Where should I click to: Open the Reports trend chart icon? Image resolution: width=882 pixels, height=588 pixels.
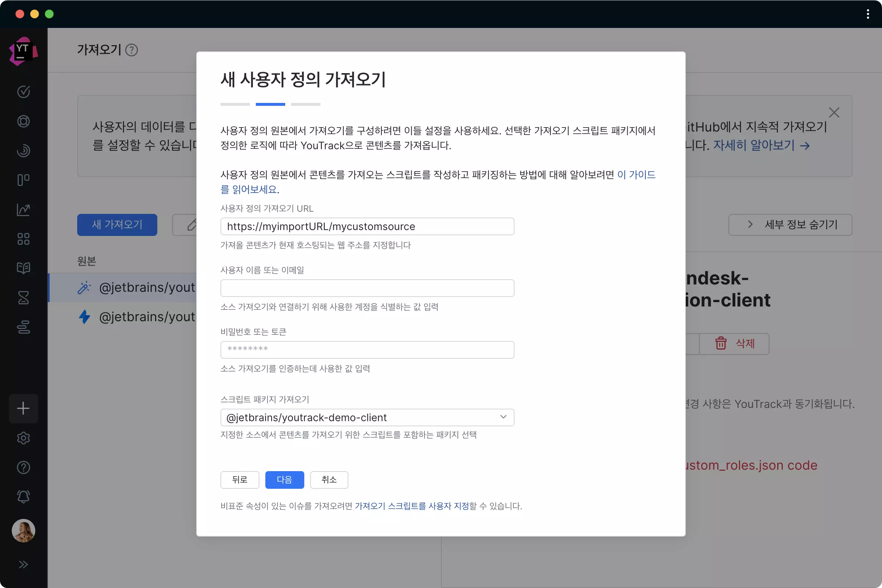tap(23, 209)
